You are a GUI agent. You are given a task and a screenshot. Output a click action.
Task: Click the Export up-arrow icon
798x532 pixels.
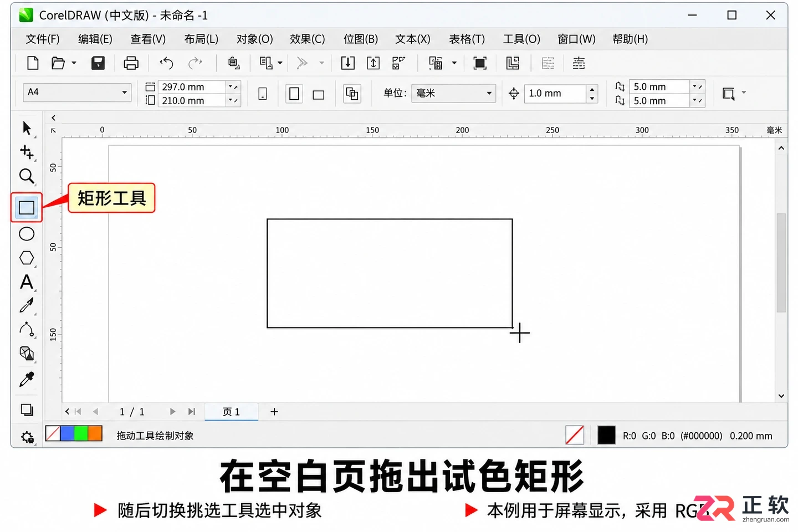tap(374, 63)
